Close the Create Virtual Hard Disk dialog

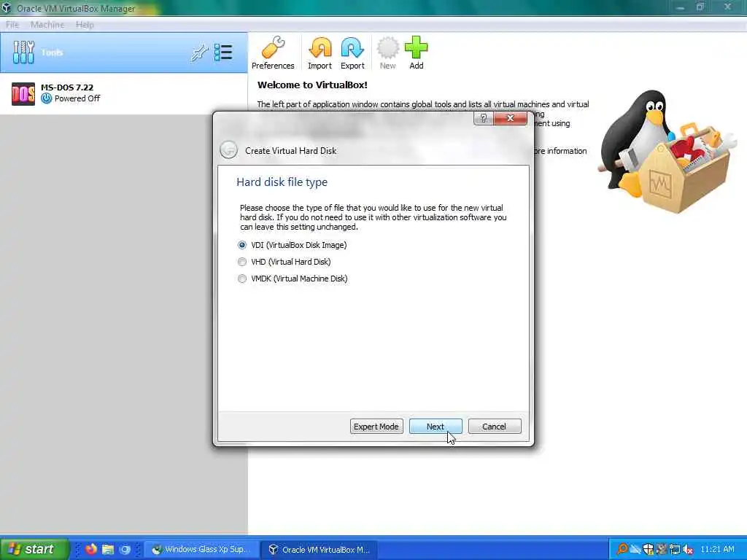pos(510,118)
